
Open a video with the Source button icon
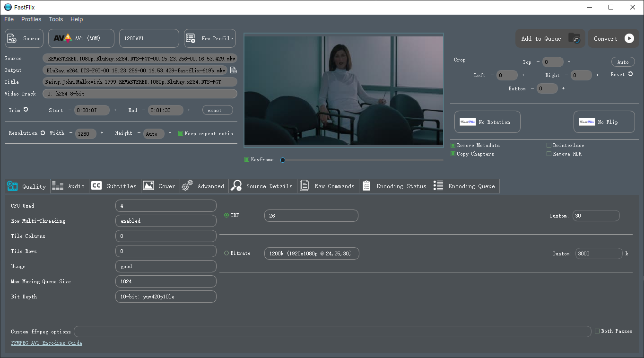(11, 38)
